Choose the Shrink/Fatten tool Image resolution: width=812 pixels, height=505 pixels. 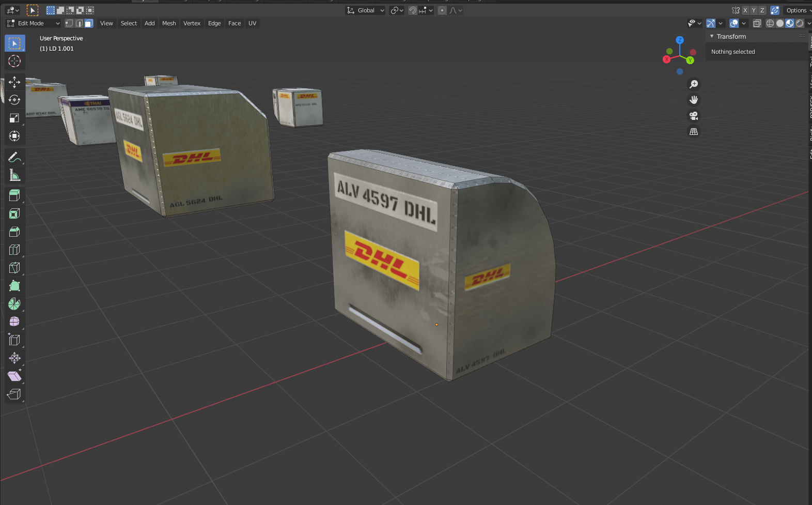(14, 358)
